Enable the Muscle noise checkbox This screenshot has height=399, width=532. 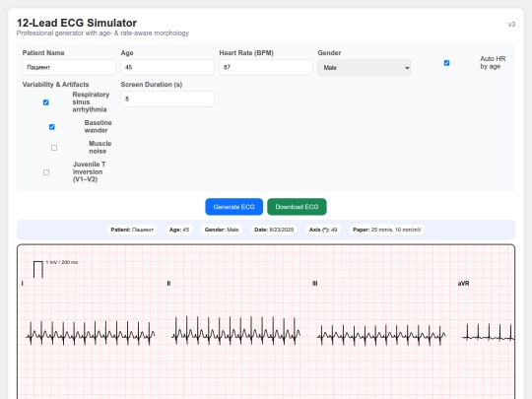point(54,148)
